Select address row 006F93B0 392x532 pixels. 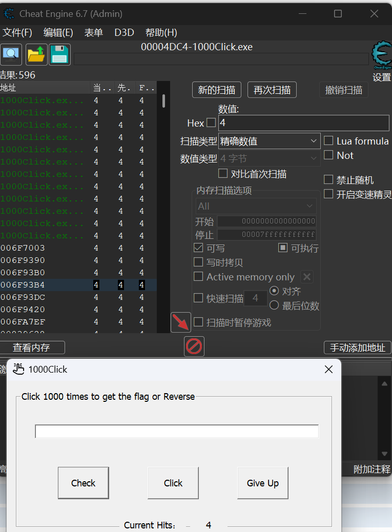tap(78, 273)
